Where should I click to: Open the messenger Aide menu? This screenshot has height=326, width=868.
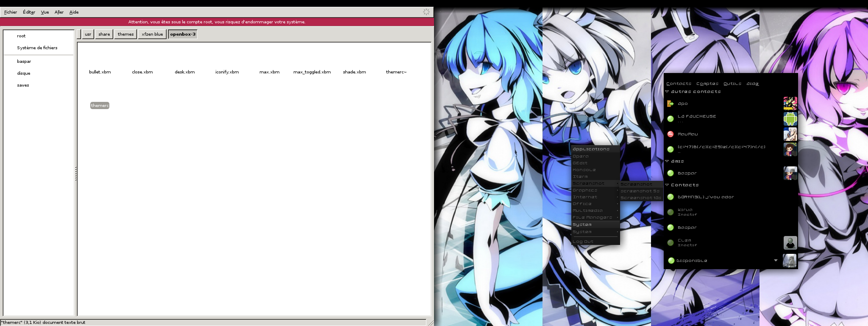(752, 84)
